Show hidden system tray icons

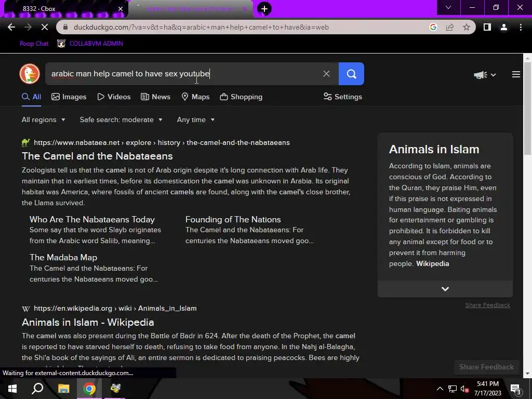[440, 389]
